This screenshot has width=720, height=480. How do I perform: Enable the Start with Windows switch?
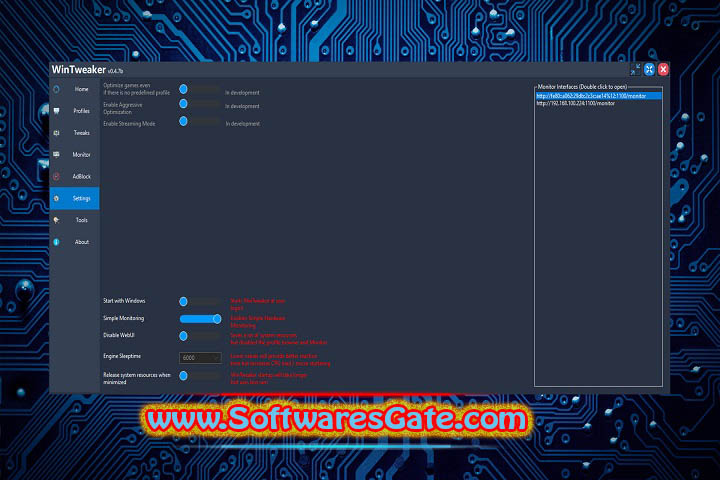coord(200,302)
